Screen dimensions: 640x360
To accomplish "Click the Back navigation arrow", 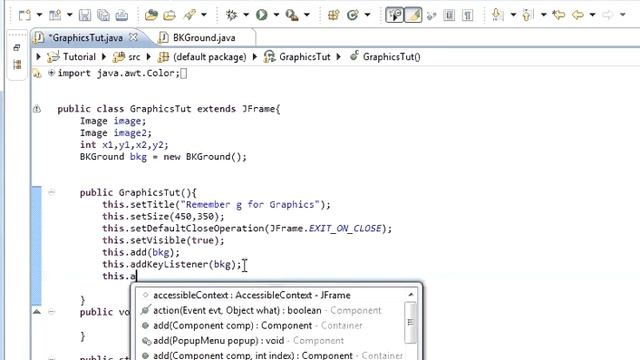I will tap(578, 15).
